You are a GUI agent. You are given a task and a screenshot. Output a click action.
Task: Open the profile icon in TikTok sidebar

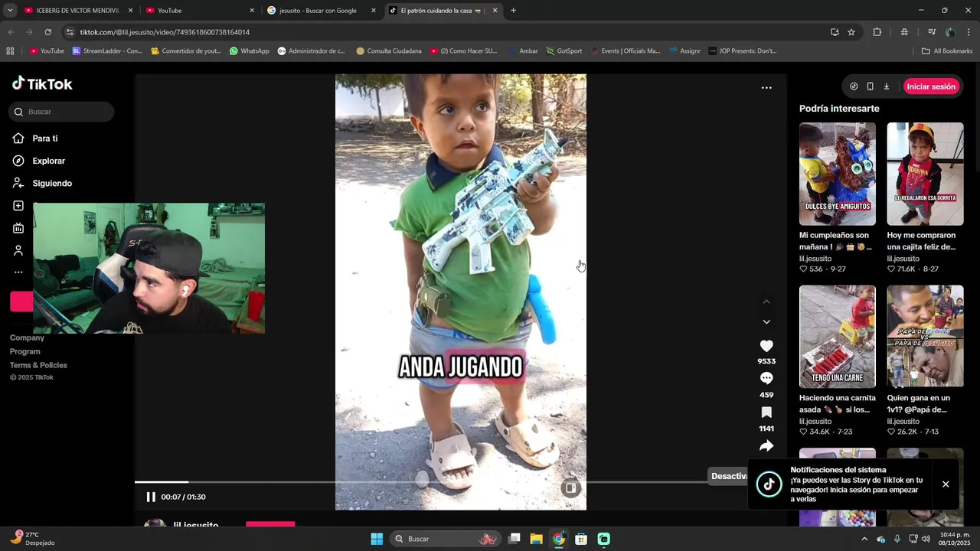[18, 250]
